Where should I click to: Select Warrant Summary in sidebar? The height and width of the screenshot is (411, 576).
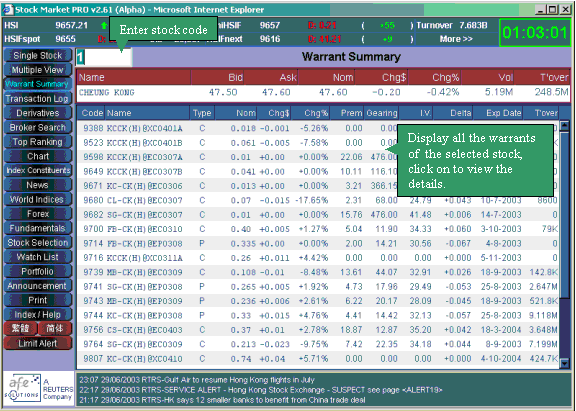pos(38,84)
